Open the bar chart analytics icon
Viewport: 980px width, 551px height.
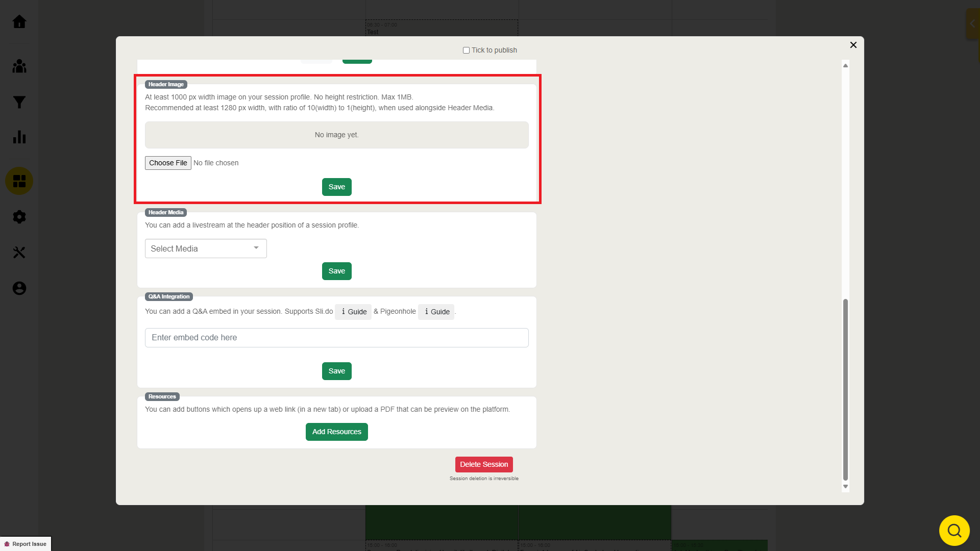tap(19, 137)
